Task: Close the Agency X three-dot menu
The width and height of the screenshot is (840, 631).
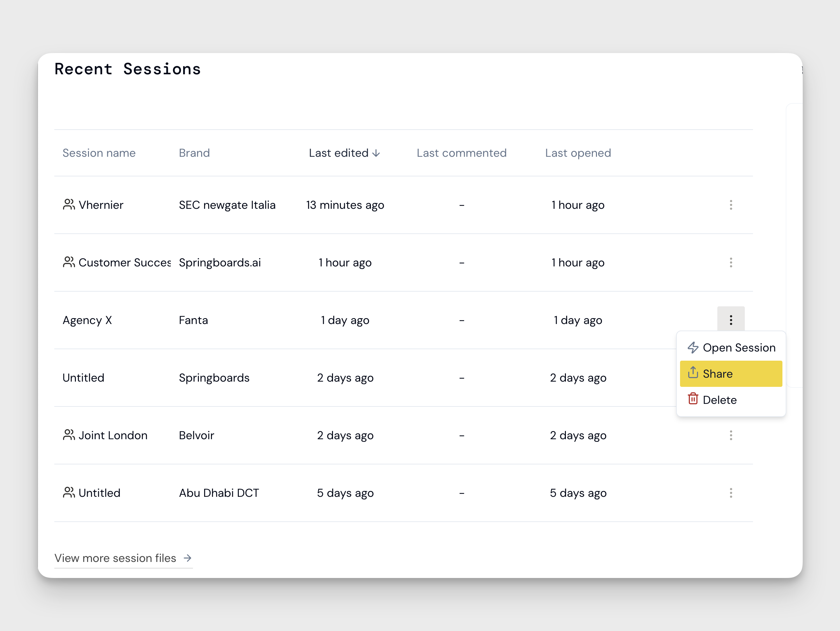Action: point(731,320)
